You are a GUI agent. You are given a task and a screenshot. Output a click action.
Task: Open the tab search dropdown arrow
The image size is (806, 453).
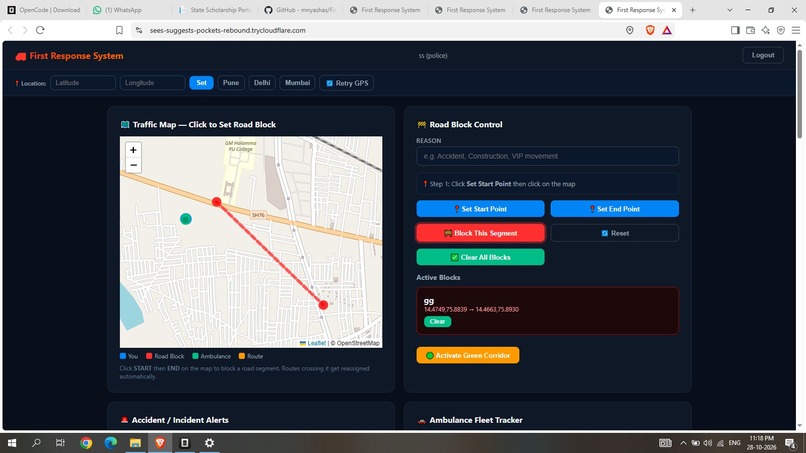(729, 10)
